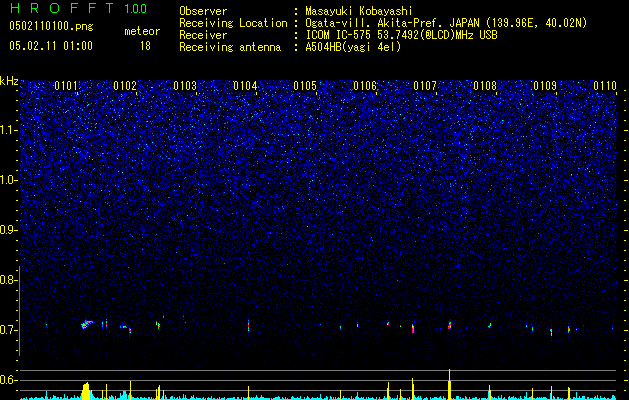Click the 0107 time marker
This screenshot has width=629, height=400.
tap(425, 86)
